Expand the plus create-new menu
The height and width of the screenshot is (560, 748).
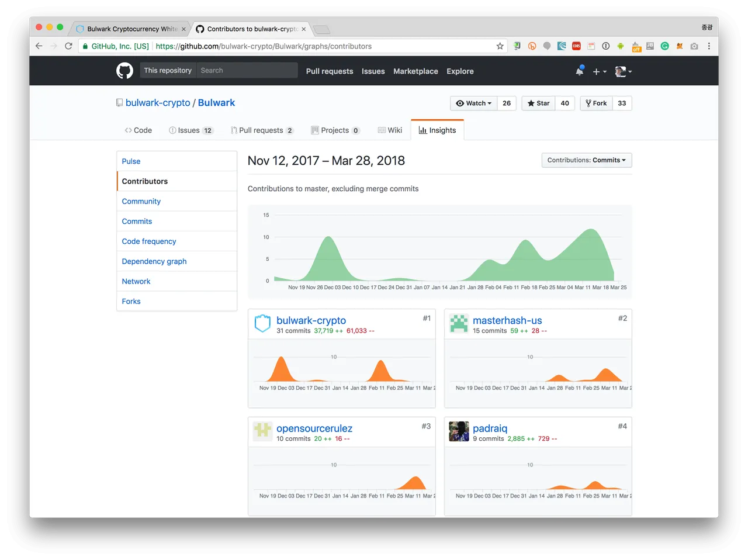pos(600,71)
